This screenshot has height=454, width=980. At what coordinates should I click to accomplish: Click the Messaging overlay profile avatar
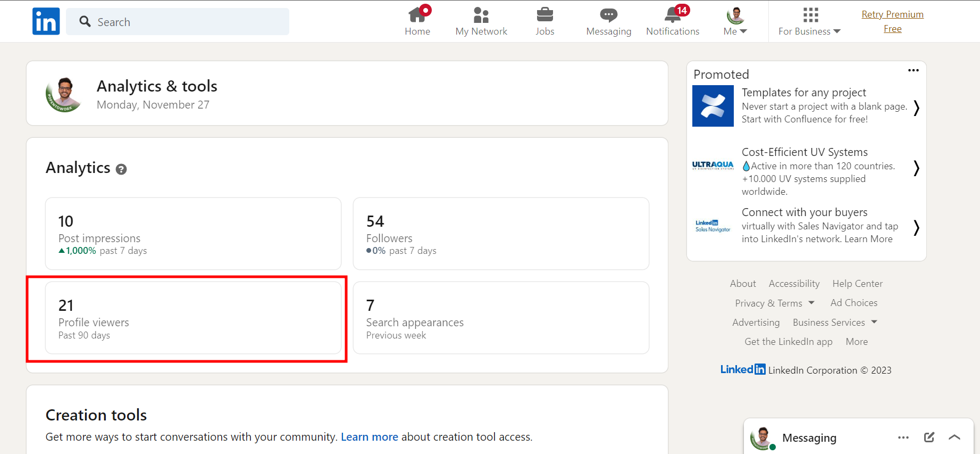763,438
